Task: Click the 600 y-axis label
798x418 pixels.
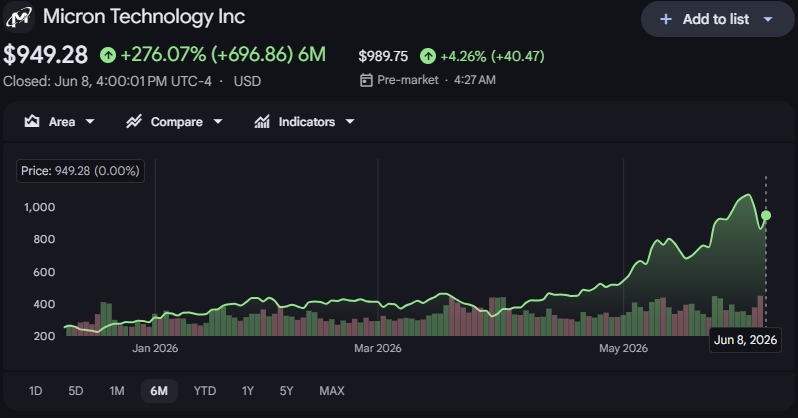Action: [x=44, y=272]
